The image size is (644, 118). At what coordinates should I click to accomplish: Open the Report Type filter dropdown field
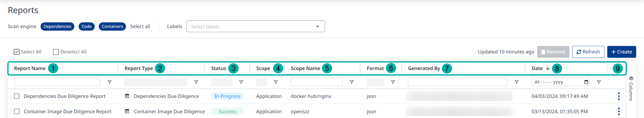click(155, 82)
